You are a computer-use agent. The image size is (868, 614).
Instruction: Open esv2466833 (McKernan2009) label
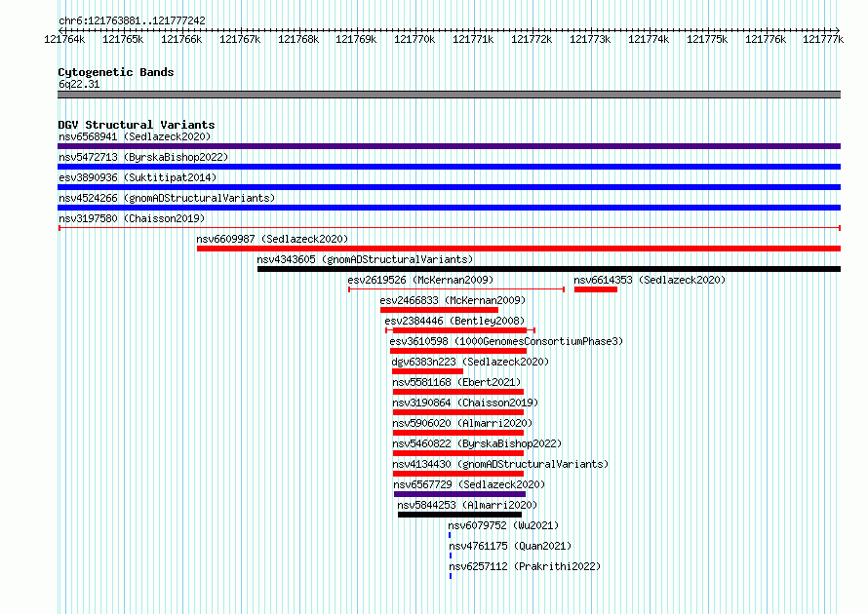click(x=453, y=300)
